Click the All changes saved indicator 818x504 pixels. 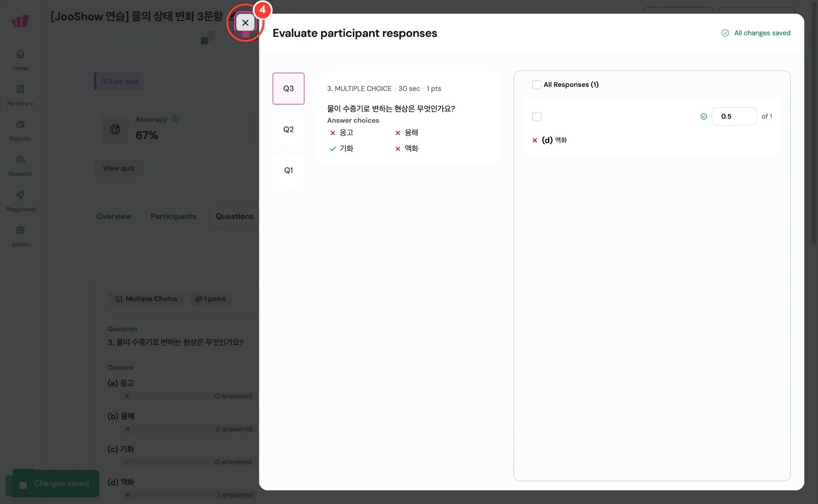756,33
